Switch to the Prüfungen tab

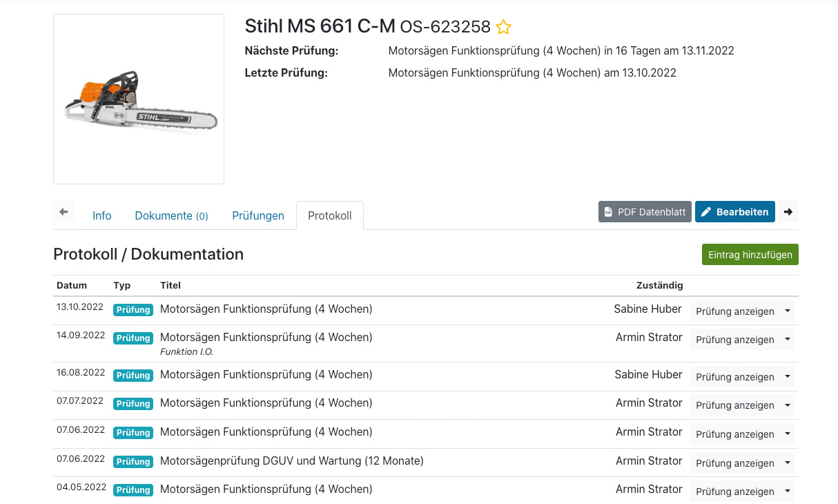click(258, 215)
